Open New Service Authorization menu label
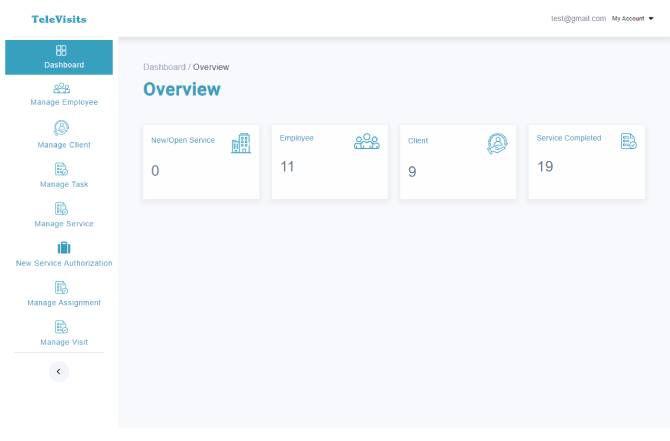The image size is (670, 441). pos(64,263)
